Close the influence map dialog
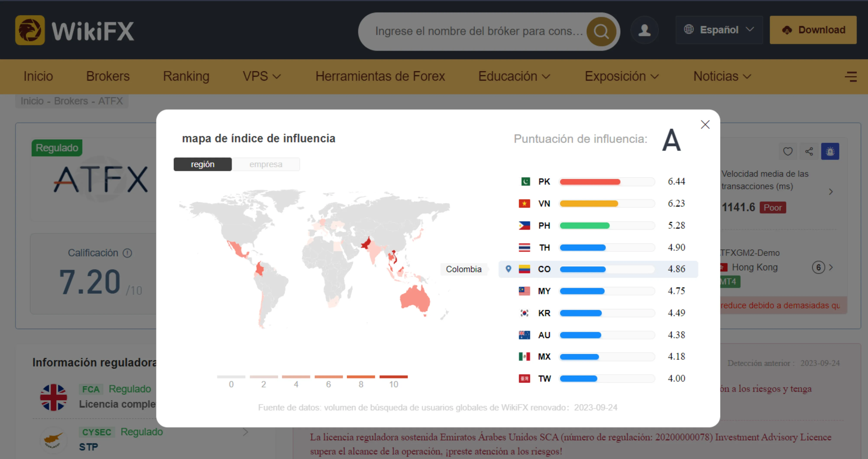This screenshot has width=868, height=459. point(705,124)
